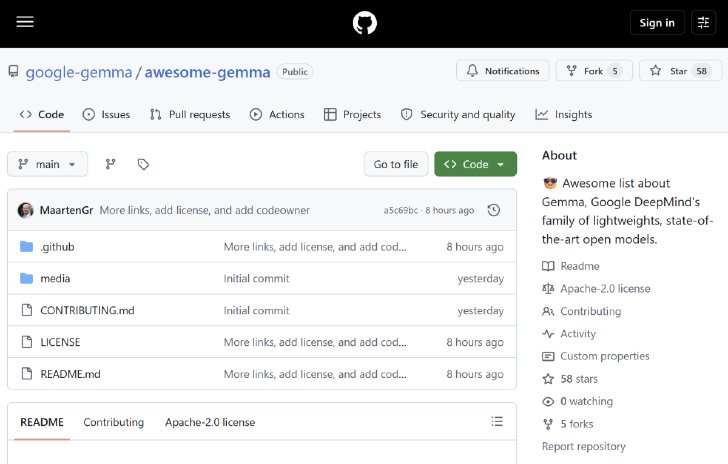This screenshot has height=464, width=728.
Task: Open the LICENSE file
Action: pyautogui.click(x=60, y=342)
